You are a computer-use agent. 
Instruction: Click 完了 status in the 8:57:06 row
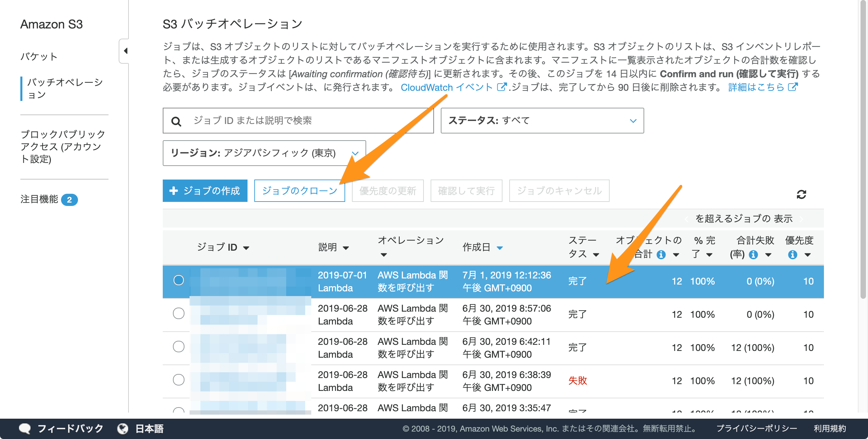pyautogui.click(x=578, y=314)
